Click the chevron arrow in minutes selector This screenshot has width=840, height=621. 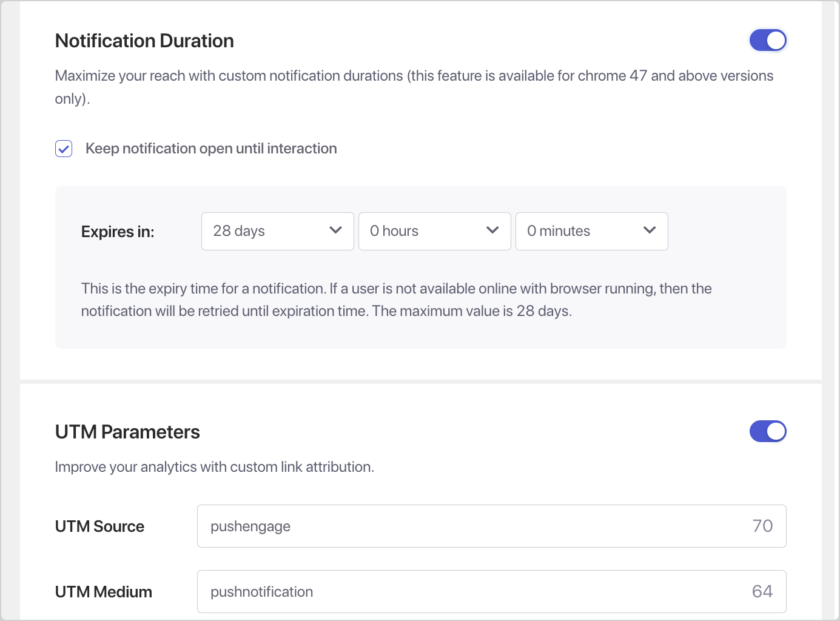tap(650, 230)
